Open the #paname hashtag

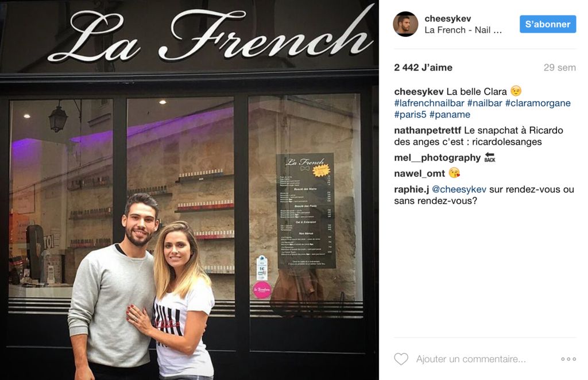(x=450, y=115)
